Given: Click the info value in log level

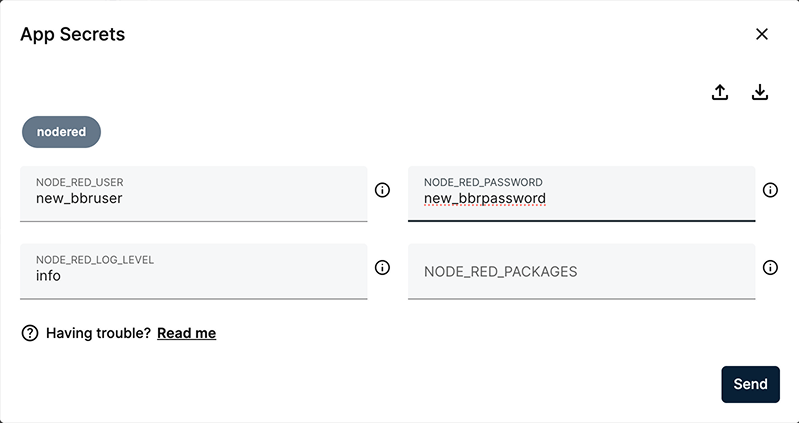Looking at the screenshot, I should (48, 275).
